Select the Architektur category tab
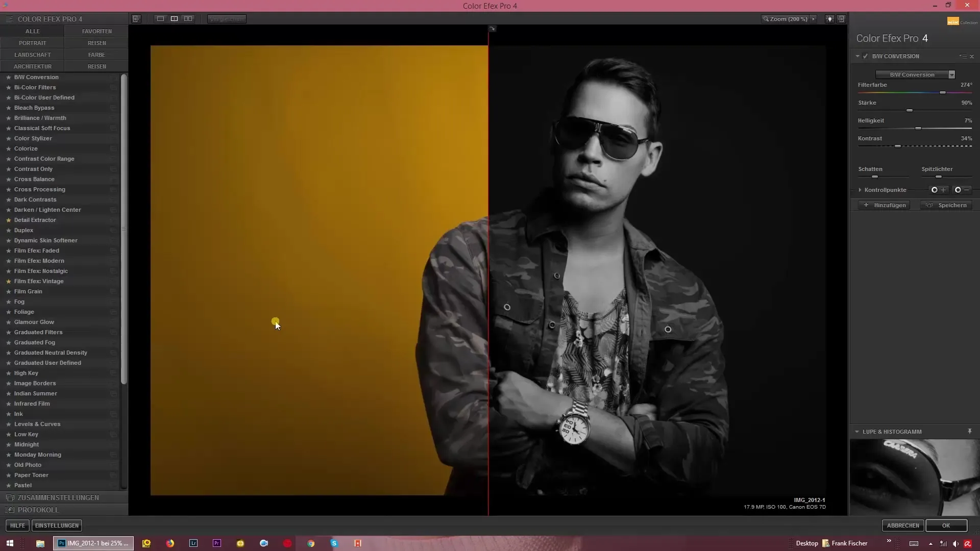This screenshot has width=980, height=551. (32, 66)
